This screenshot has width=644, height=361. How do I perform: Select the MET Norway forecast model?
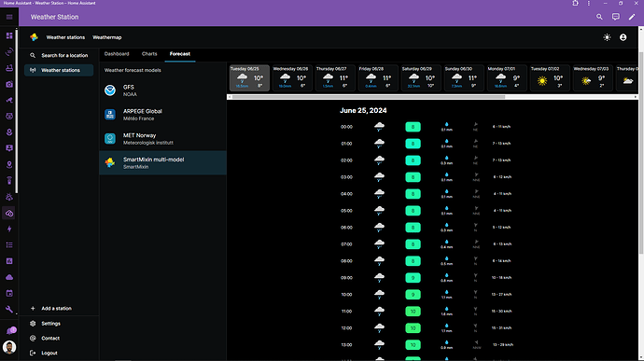pyautogui.click(x=163, y=139)
